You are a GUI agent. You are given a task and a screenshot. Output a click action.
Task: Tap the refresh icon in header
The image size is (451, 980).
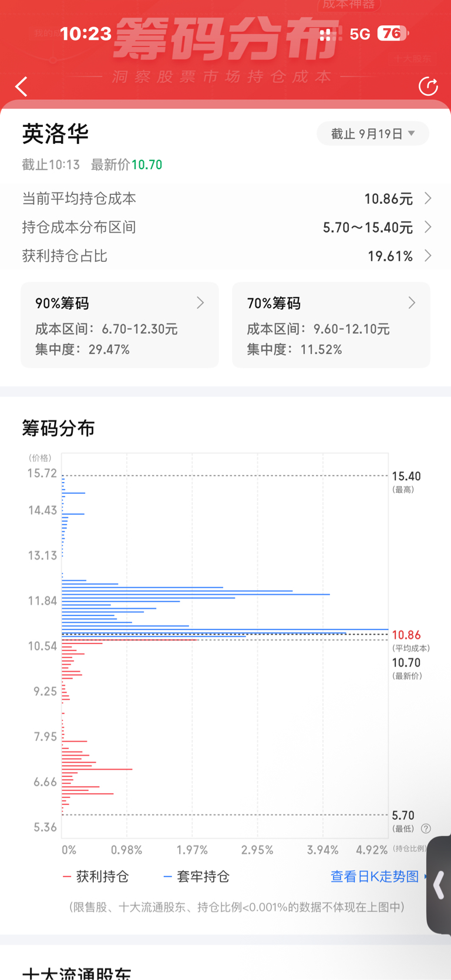[428, 86]
